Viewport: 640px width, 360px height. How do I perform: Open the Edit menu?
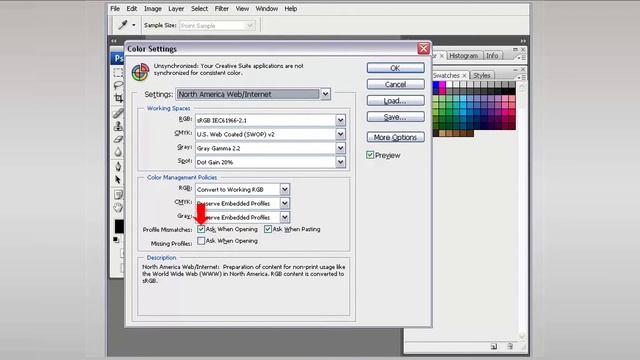(131, 9)
